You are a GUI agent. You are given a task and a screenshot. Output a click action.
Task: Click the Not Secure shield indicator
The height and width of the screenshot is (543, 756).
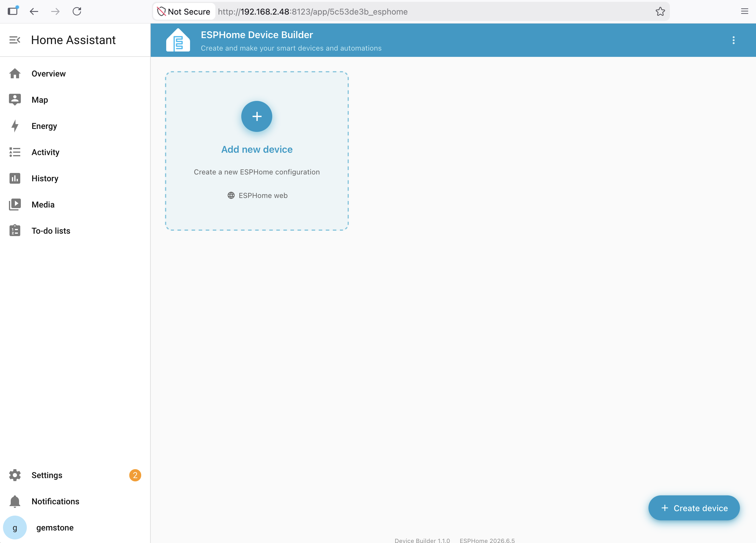(x=184, y=12)
